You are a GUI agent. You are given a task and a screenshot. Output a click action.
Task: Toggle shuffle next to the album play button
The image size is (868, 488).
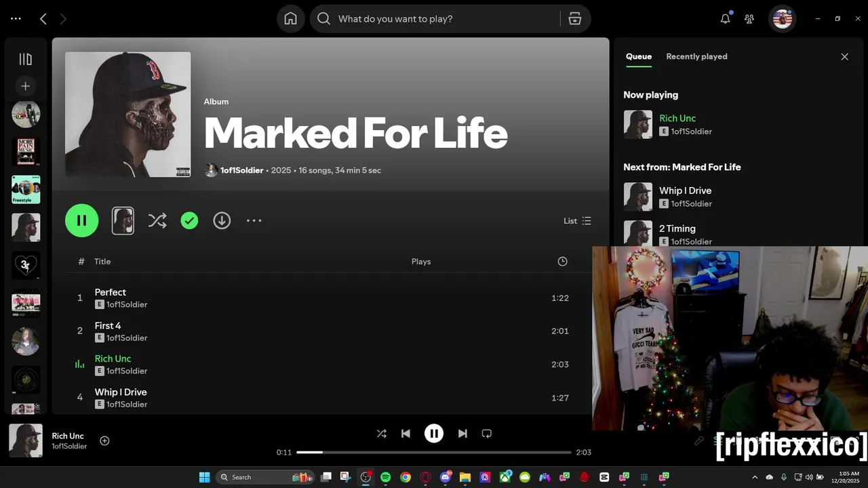[x=157, y=220]
